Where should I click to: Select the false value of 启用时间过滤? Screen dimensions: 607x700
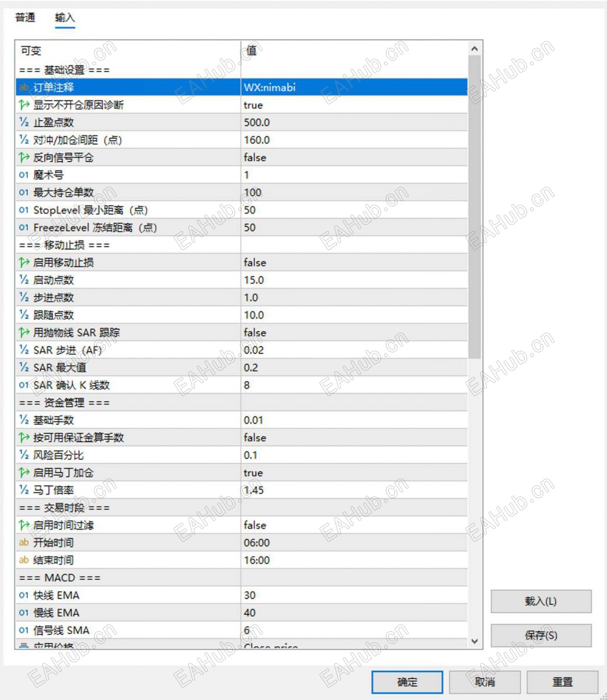click(354, 525)
